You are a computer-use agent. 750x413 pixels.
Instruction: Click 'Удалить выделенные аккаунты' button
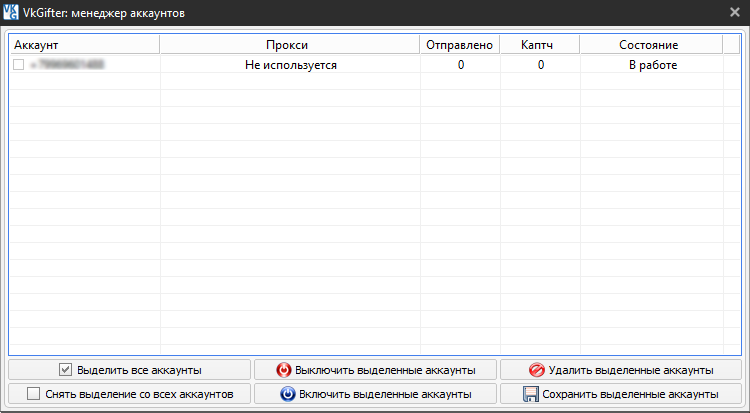pyautogui.click(x=621, y=370)
